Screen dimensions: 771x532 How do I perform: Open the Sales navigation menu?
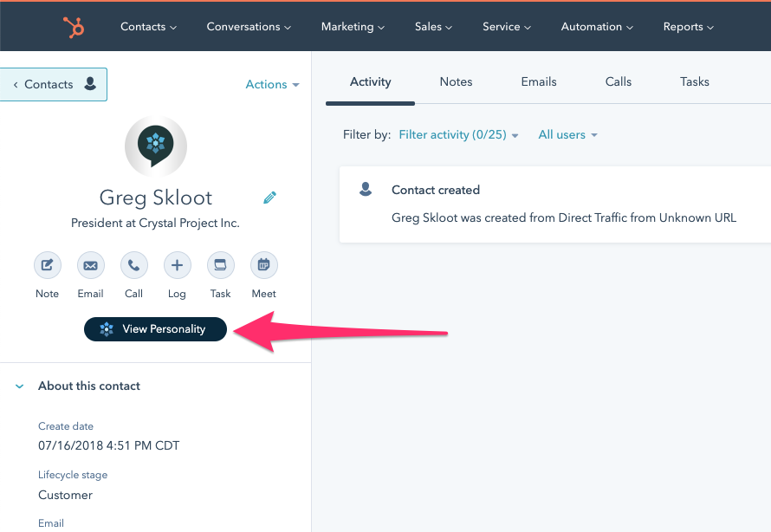433,27
